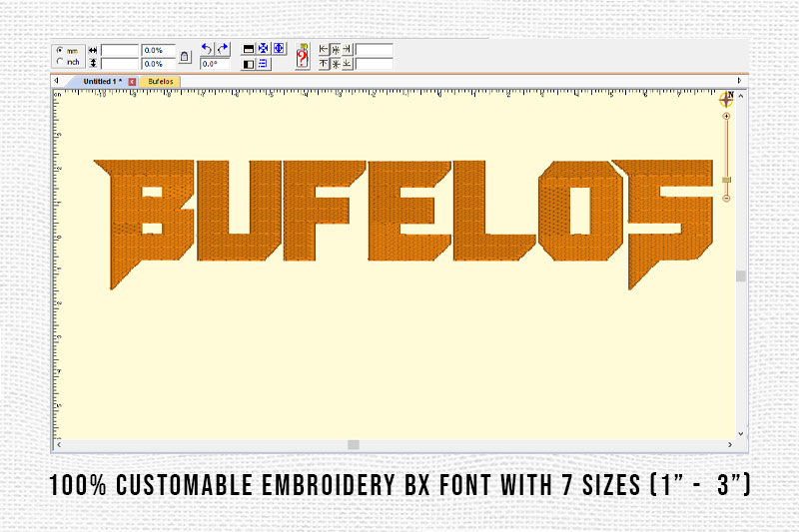
Task: Click the width dimension icon
Action: (x=93, y=50)
